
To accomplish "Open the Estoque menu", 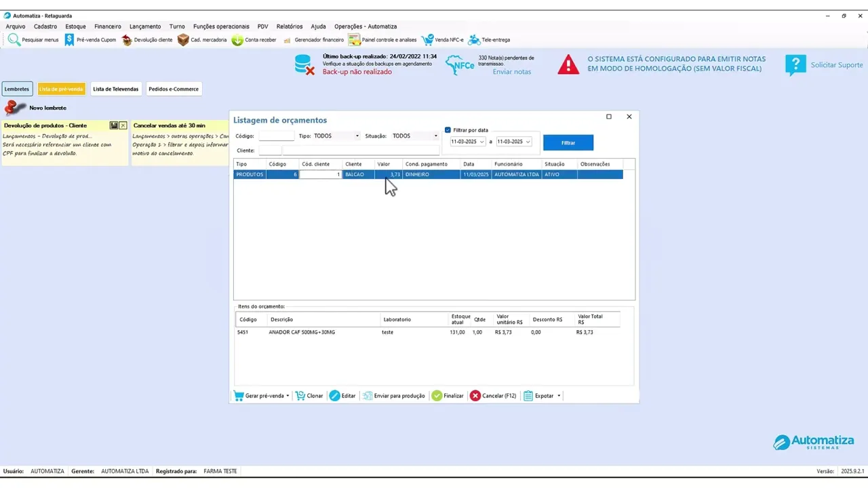I will (75, 26).
